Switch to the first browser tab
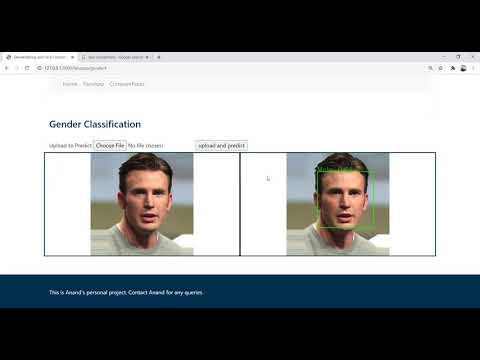 click(39, 57)
